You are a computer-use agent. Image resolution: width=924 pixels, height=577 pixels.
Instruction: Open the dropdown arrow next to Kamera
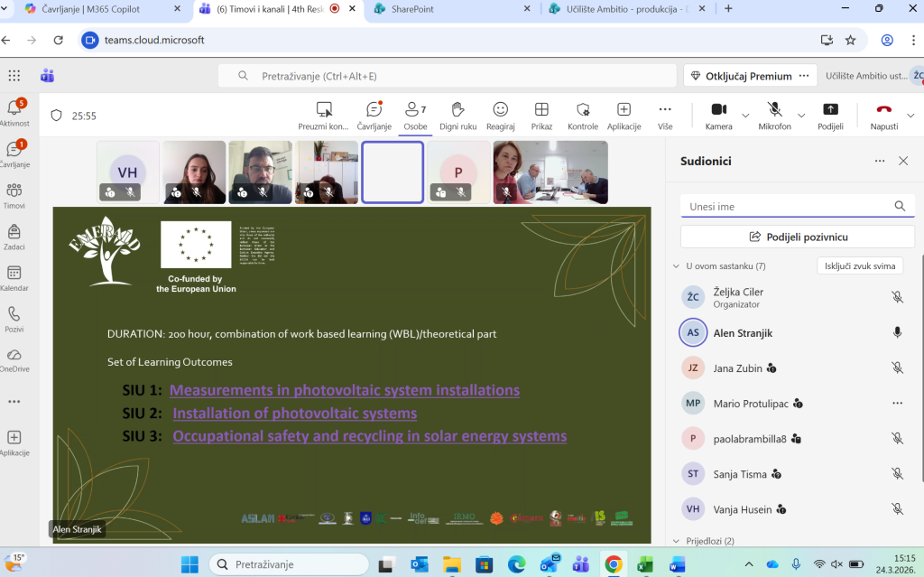coord(745,116)
